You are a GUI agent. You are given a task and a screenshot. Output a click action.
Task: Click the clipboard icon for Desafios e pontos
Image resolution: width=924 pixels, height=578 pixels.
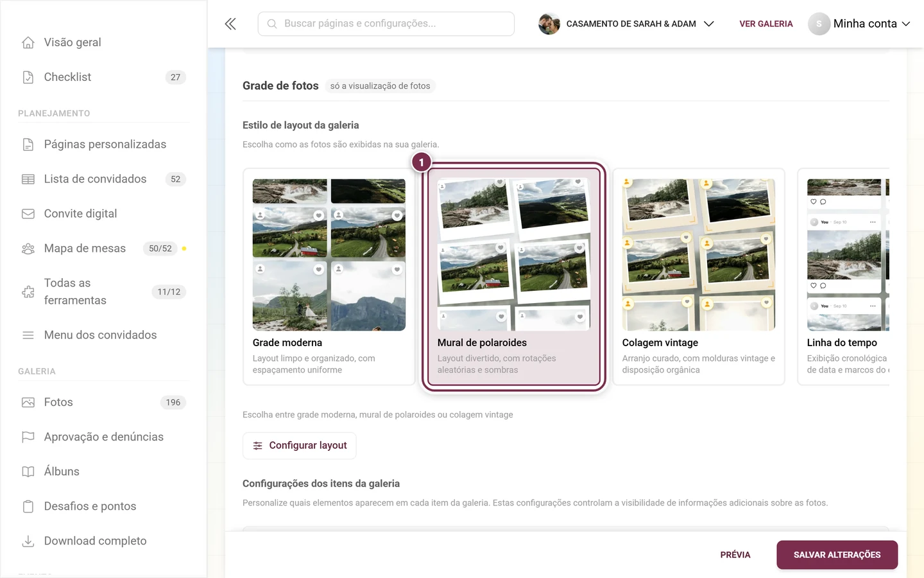click(28, 507)
